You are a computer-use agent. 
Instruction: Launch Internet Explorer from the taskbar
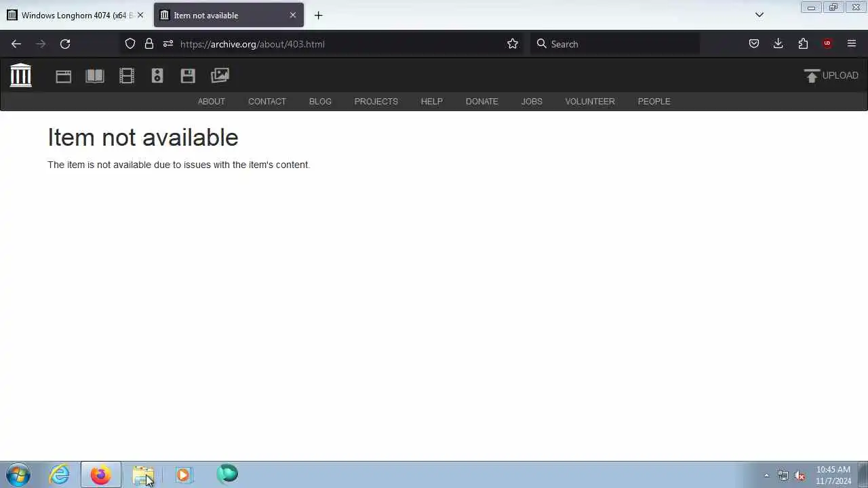(x=60, y=474)
